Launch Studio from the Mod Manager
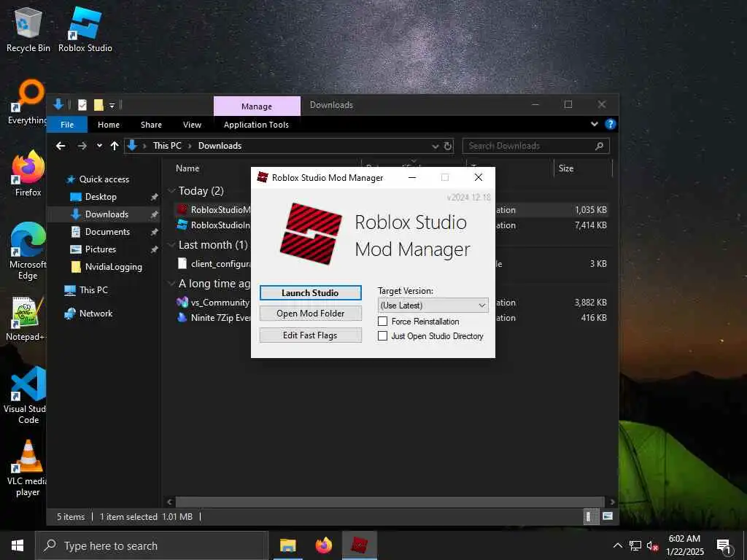This screenshot has height=560, width=747. tap(310, 293)
